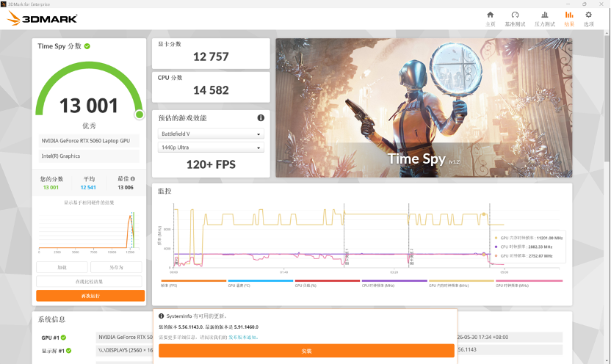The height and width of the screenshot is (364, 611).
Task: Click green check next to GPU #1
Action: 63,338
